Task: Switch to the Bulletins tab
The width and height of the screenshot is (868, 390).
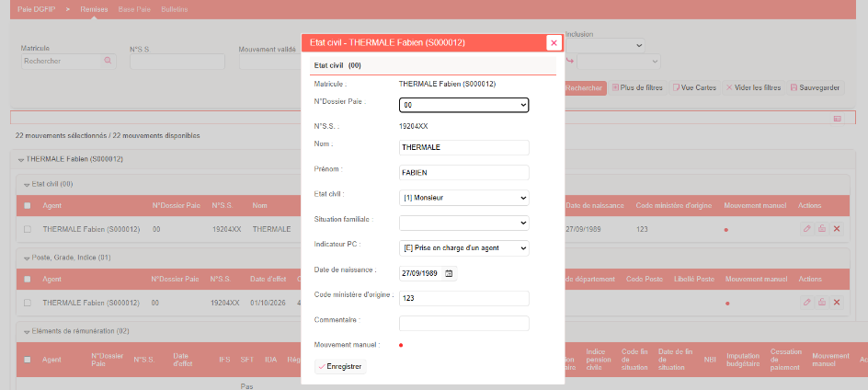Action: pyautogui.click(x=175, y=9)
